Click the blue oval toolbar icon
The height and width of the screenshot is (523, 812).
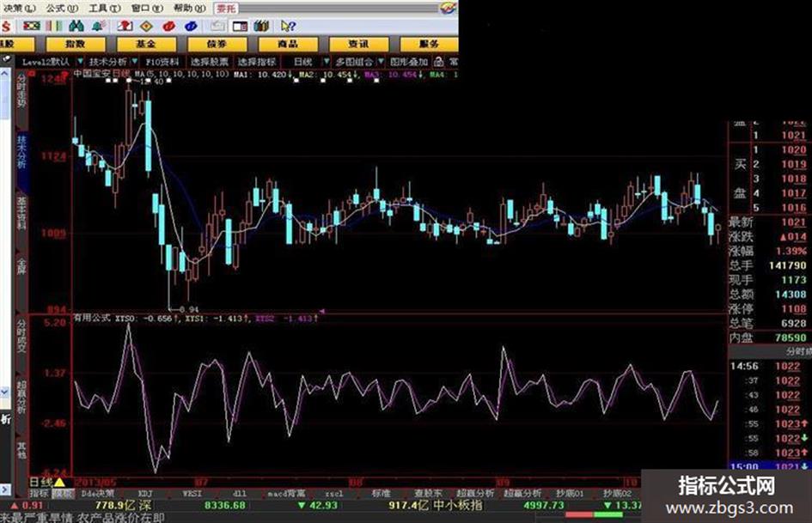[x=191, y=26]
